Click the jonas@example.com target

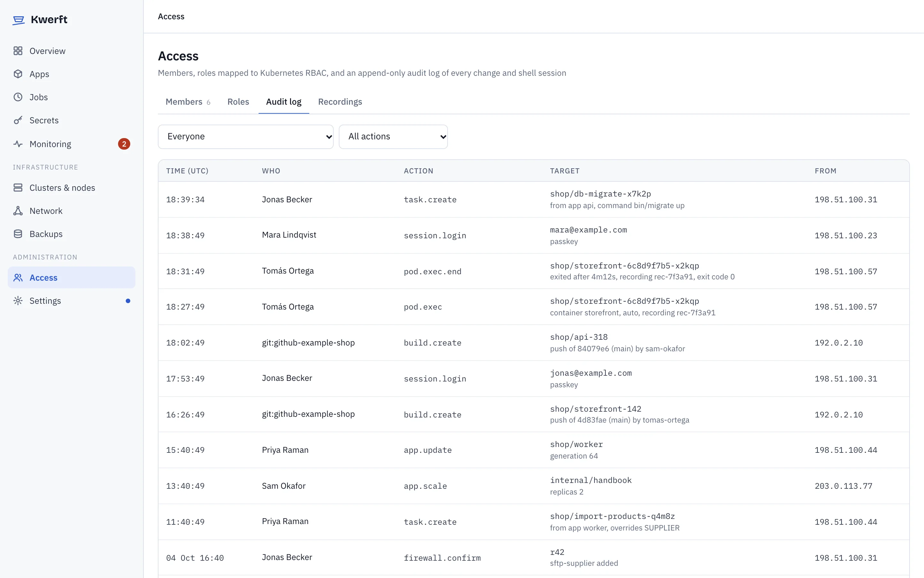(591, 373)
